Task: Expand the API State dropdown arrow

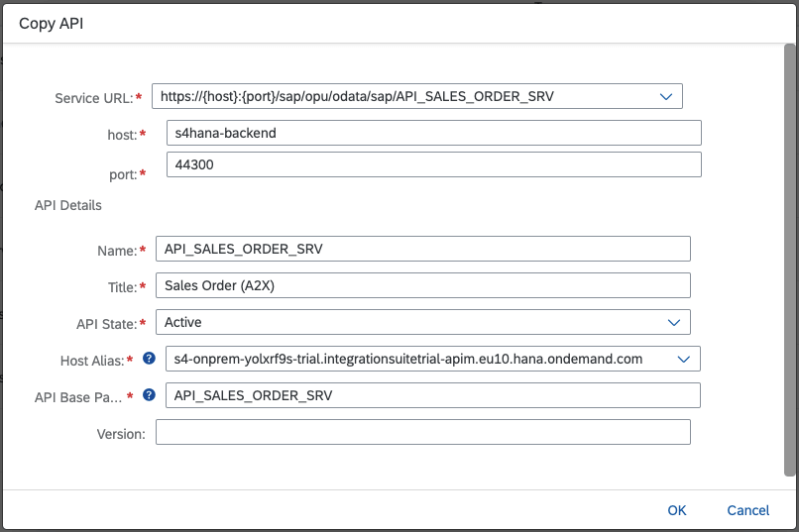Action: [674, 322]
